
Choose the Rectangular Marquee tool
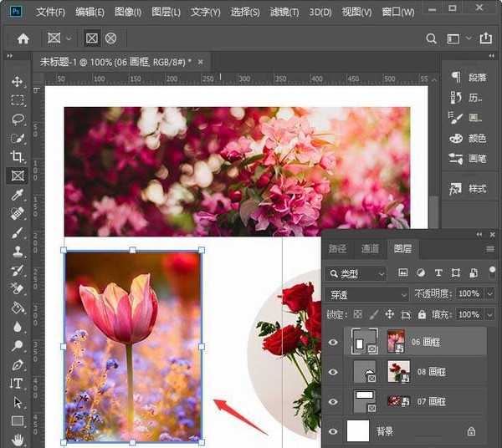[17, 100]
